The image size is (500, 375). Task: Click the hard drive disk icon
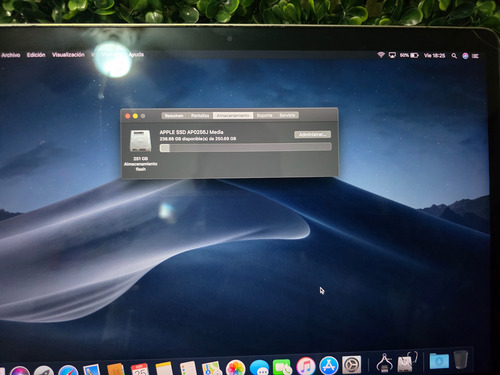tap(141, 141)
